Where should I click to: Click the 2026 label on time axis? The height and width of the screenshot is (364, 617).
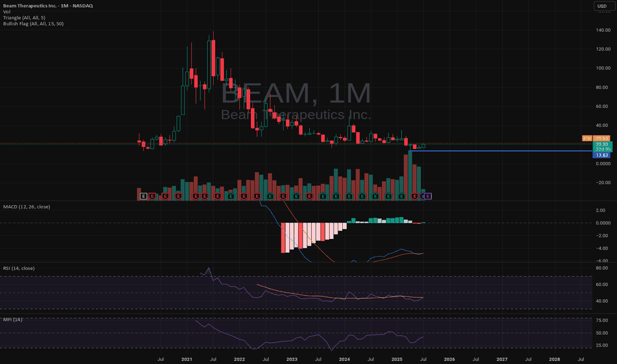pos(450,359)
